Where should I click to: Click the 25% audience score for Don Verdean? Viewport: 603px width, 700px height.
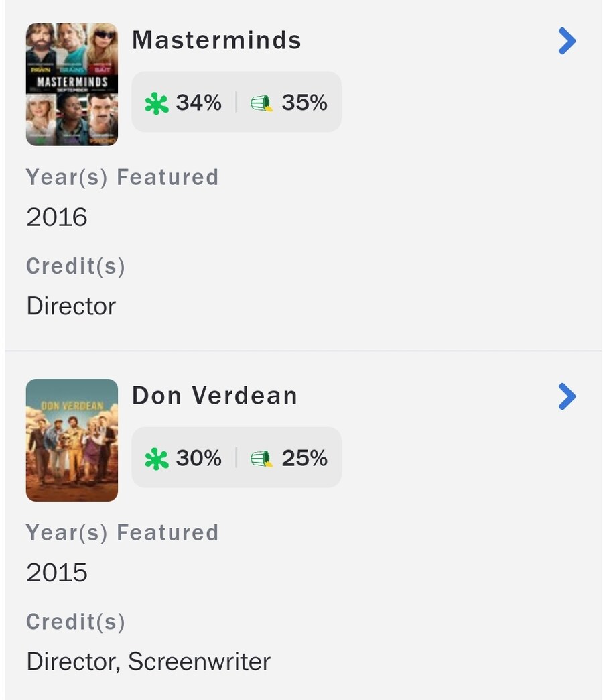304,458
